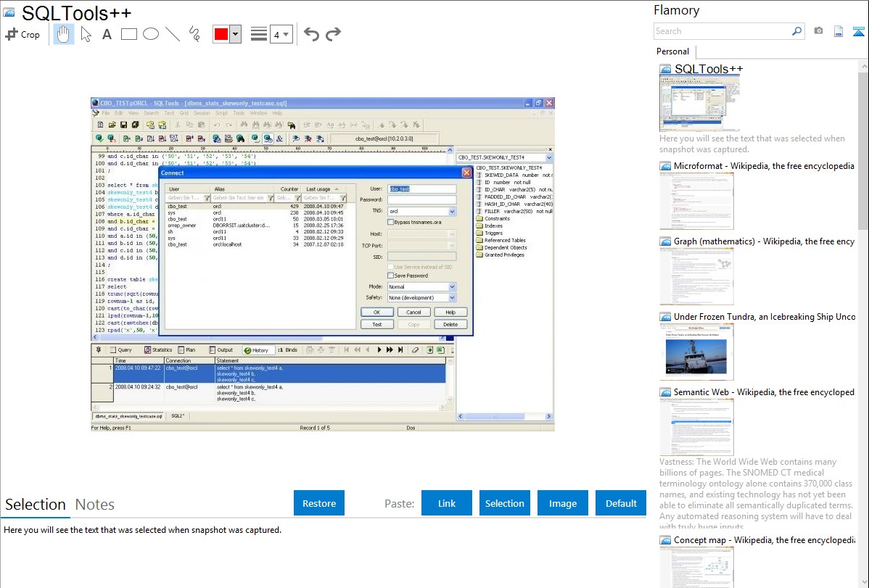Click play arrow icon in SQLTools snapshot grid bar
Image resolution: width=869 pixels, height=588 pixels.
point(379,349)
